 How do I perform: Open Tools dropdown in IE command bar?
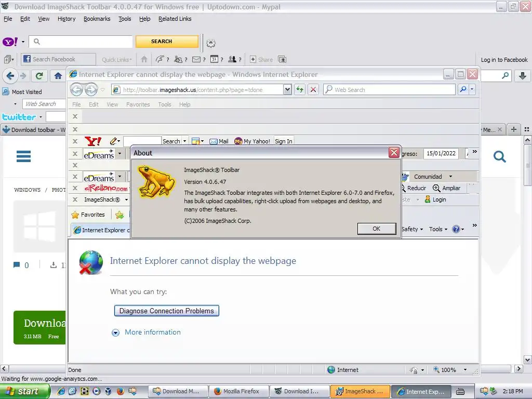click(x=438, y=229)
